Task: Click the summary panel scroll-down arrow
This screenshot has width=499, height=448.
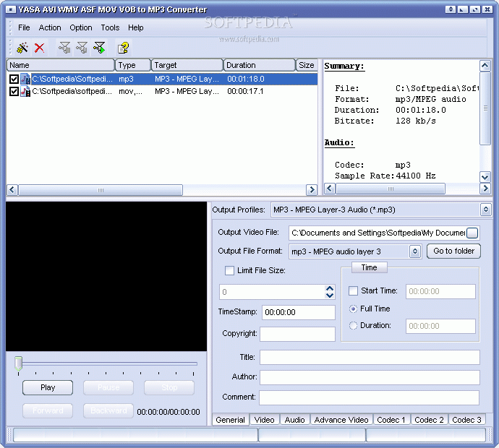Action: (x=485, y=177)
